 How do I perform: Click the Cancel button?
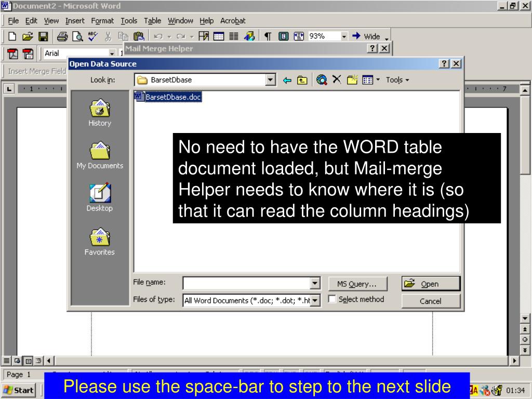tap(431, 301)
